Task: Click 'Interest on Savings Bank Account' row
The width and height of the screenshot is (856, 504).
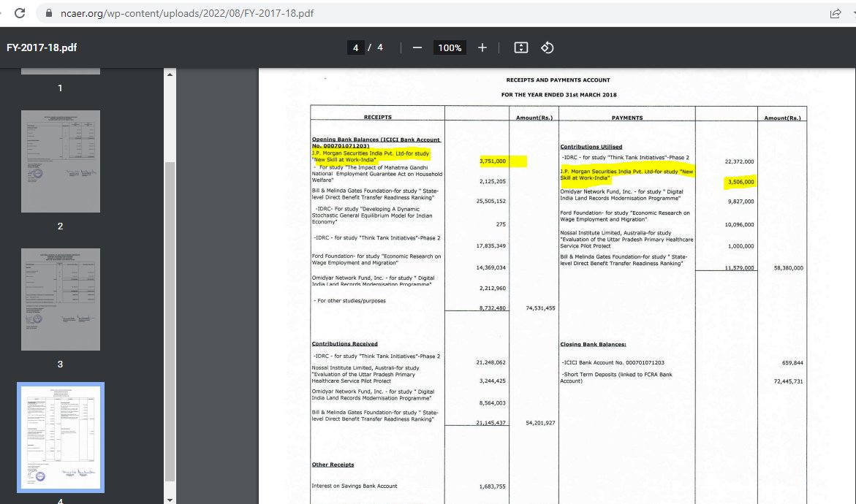Action: [x=355, y=486]
